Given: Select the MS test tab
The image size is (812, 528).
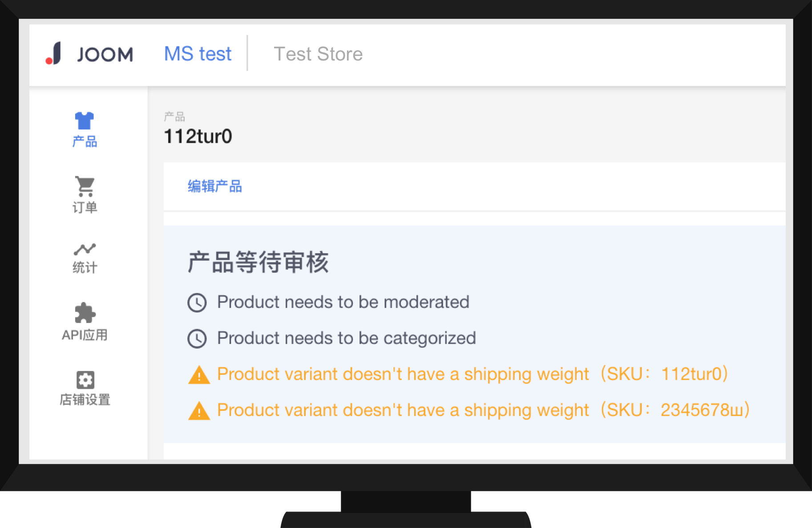Looking at the screenshot, I should [198, 53].
